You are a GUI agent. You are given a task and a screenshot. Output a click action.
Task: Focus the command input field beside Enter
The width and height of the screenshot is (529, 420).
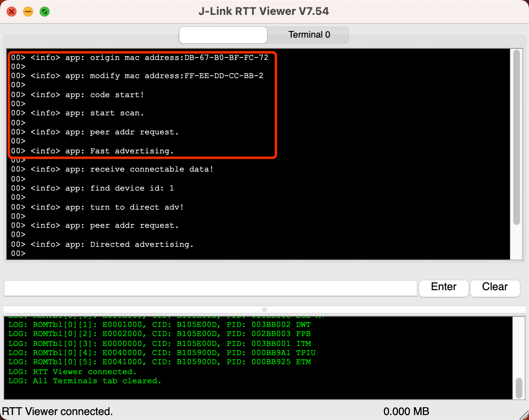tap(211, 288)
